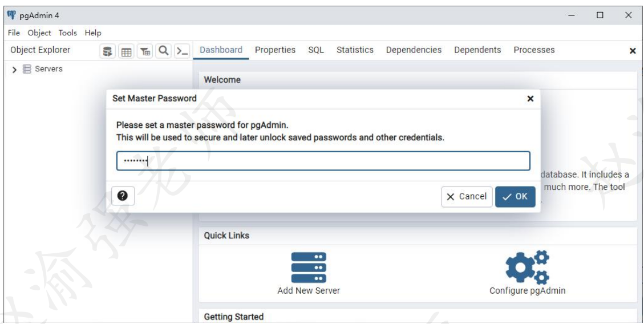This screenshot has width=644, height=324.
Task: Switch to the Properties tab
Action: [275, 50]
